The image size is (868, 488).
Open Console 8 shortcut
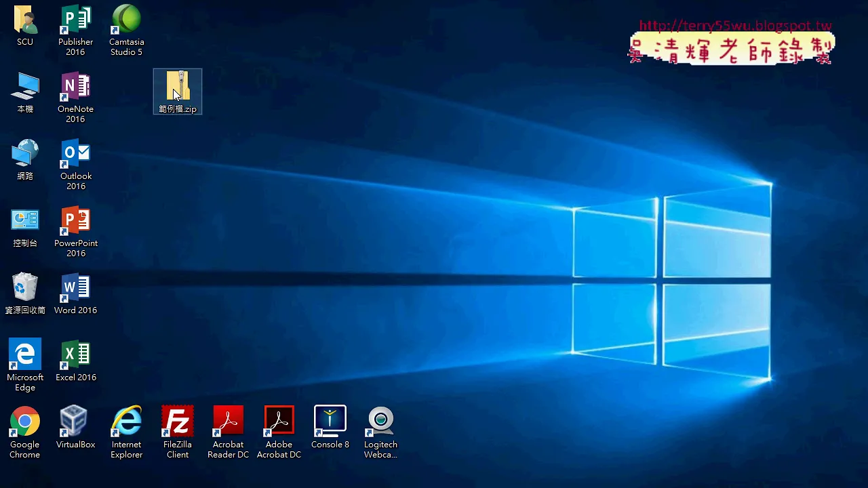tap(330, 428)
